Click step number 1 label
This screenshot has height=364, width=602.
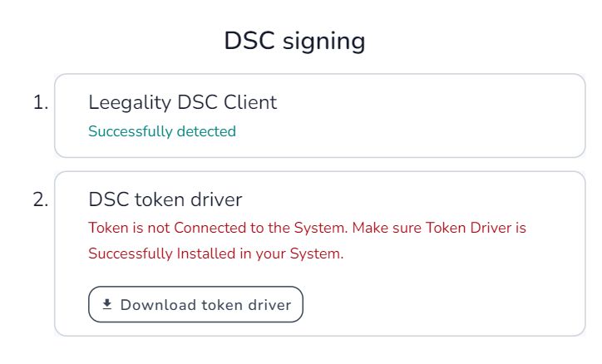click(41, 103)
